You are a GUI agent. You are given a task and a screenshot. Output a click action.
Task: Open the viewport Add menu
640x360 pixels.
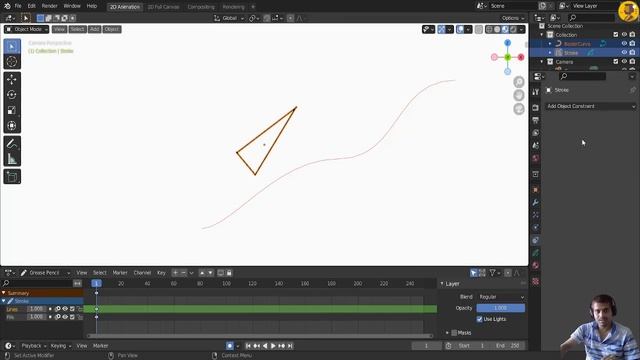point(94,29)
